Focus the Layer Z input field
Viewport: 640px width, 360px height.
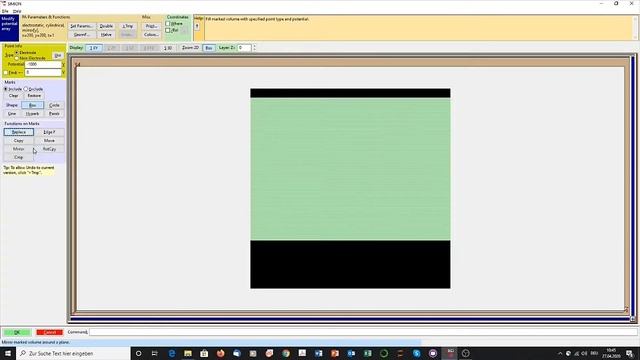[244, 48]
